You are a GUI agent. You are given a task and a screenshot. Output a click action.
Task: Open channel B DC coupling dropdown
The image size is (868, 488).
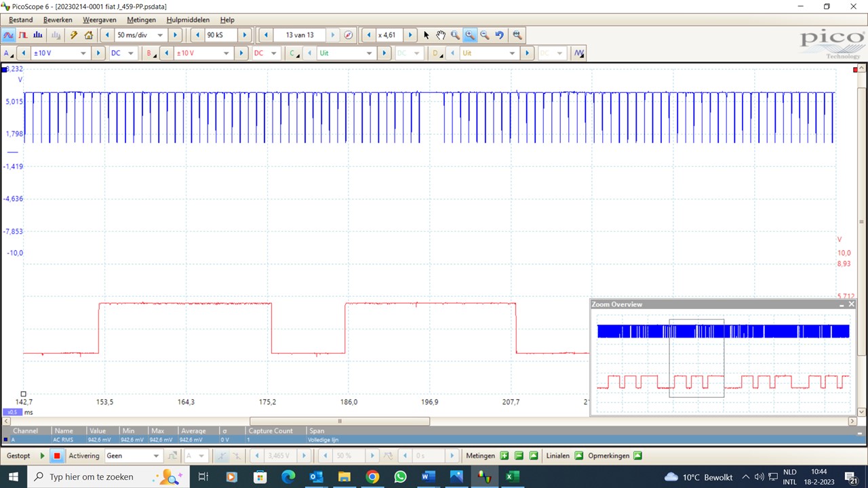pyautogui.click(x=274, y=53)
